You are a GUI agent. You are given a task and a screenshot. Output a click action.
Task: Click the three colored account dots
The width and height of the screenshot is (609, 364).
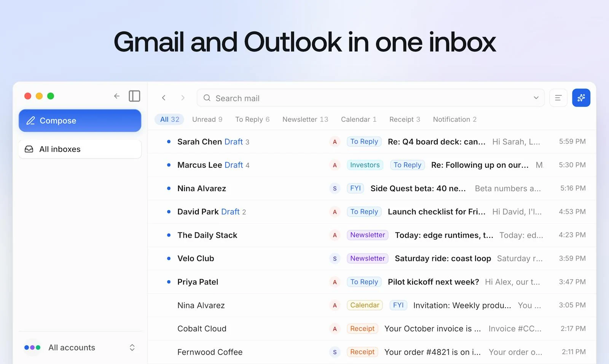32,348
